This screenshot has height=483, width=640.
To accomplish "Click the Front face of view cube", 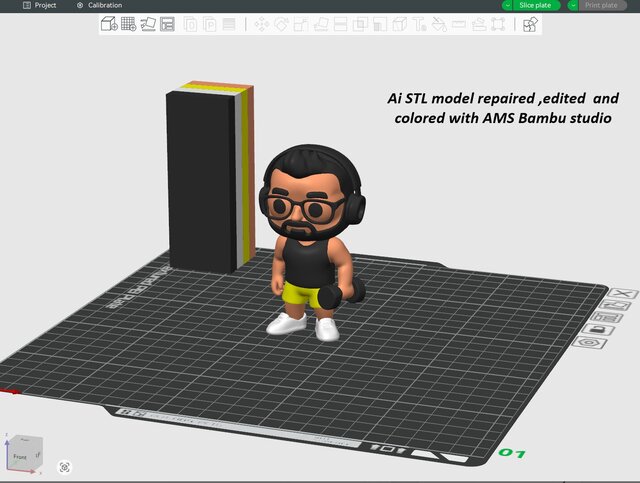I will 20,457.
